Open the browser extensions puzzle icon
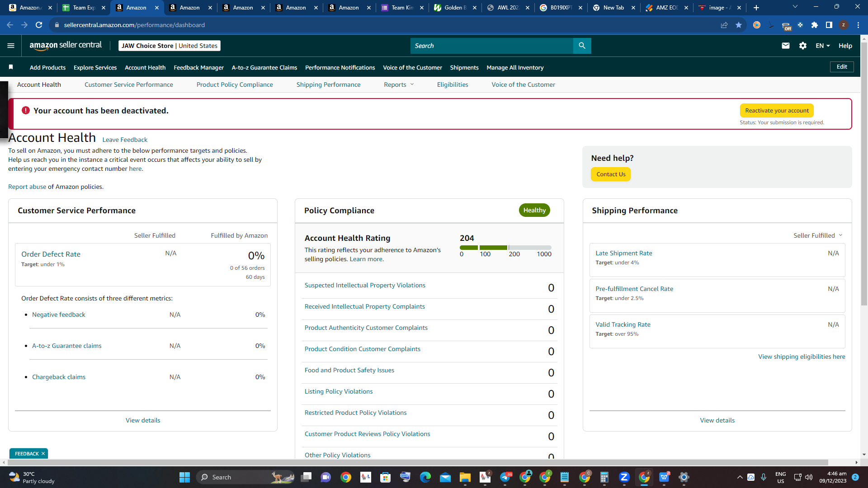Image resolution: width=868 pixels, height=488 pixels. click(815, 25)
